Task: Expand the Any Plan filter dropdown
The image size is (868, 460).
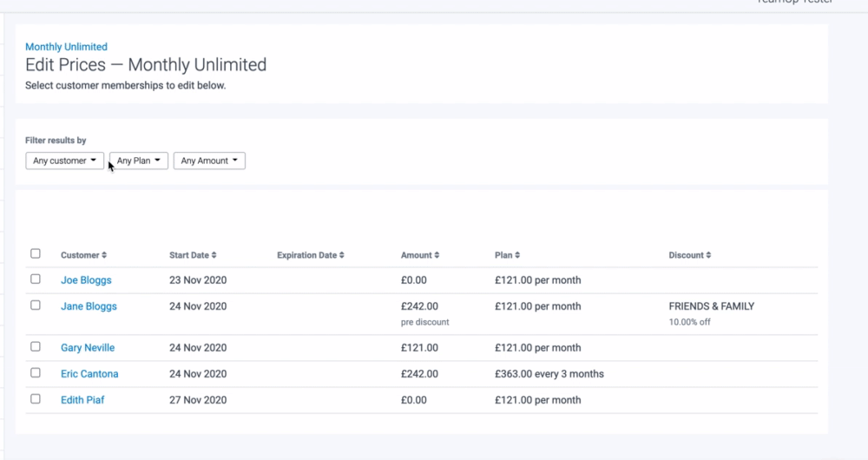Action: coord(139,161)
